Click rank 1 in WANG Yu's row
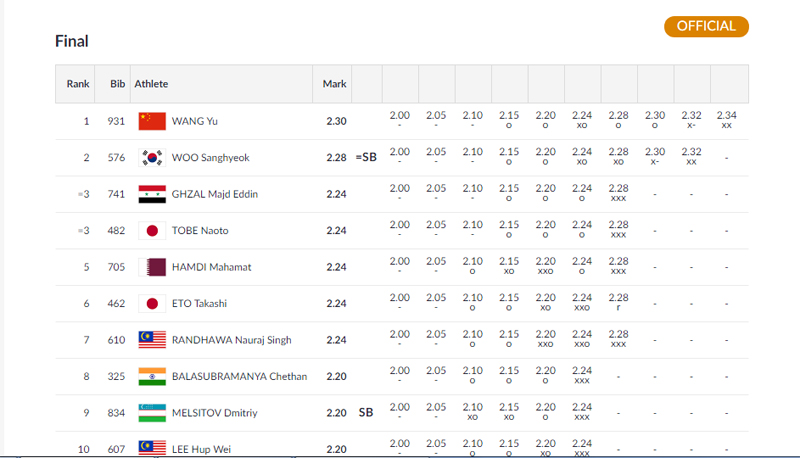Viewport: 800px width, 458px height. 86,121
